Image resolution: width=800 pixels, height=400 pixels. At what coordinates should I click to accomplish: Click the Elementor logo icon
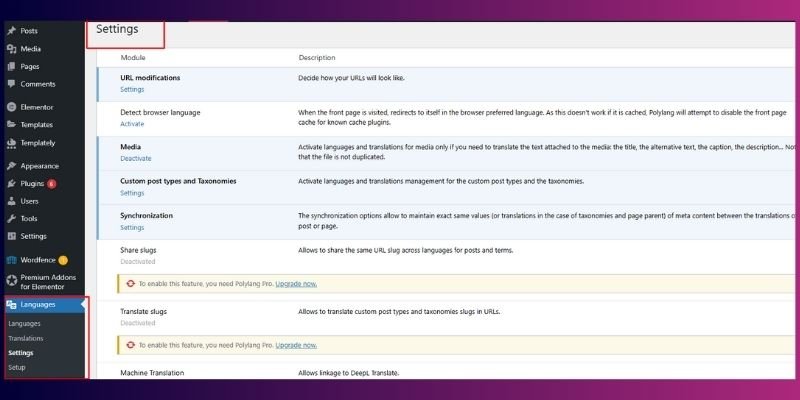(12, 107)
